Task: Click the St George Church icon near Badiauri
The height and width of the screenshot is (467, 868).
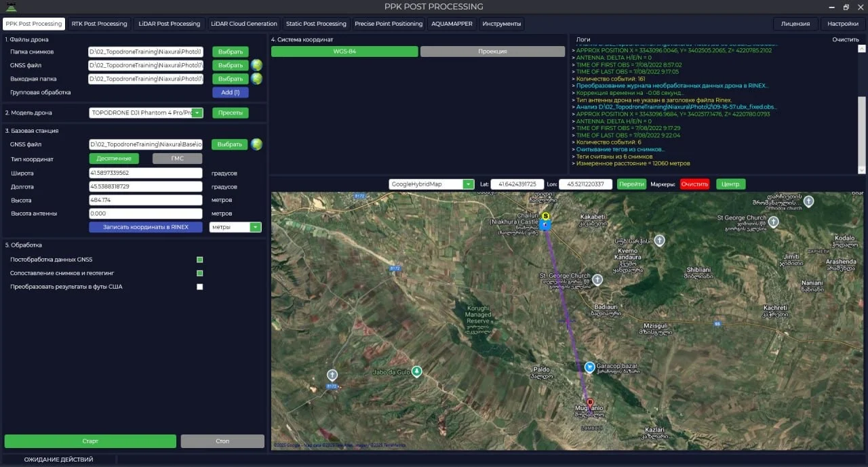Action: tap(597, 279)
